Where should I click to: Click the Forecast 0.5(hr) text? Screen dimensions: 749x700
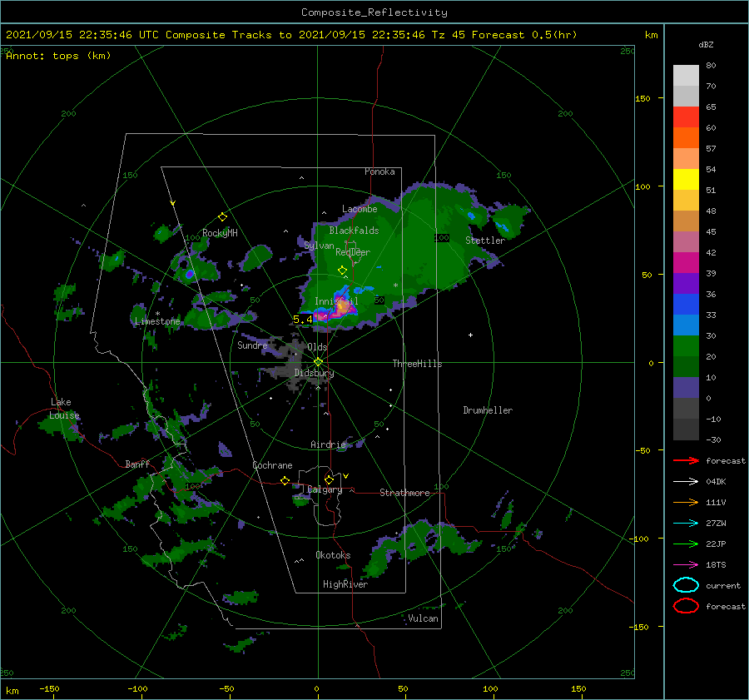[524, 35]
